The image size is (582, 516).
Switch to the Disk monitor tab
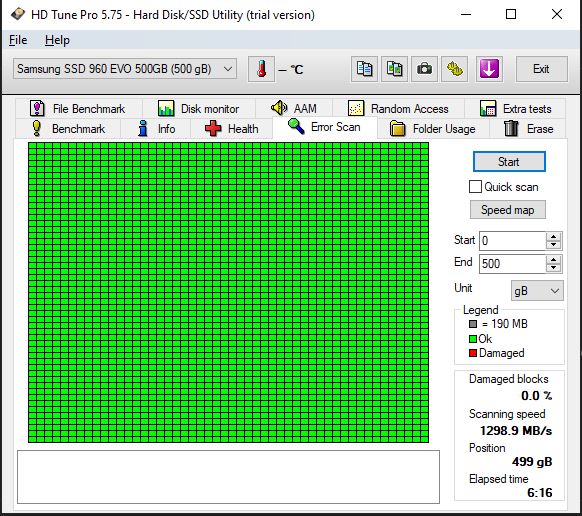(x=199, y=109)
